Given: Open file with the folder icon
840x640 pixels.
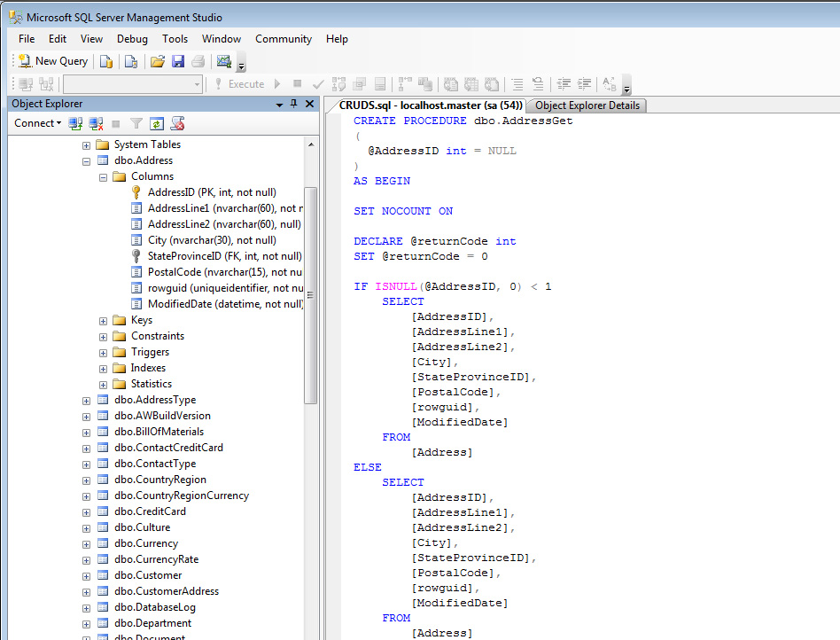Looking at the screenshot, I should tap(157, 61).
